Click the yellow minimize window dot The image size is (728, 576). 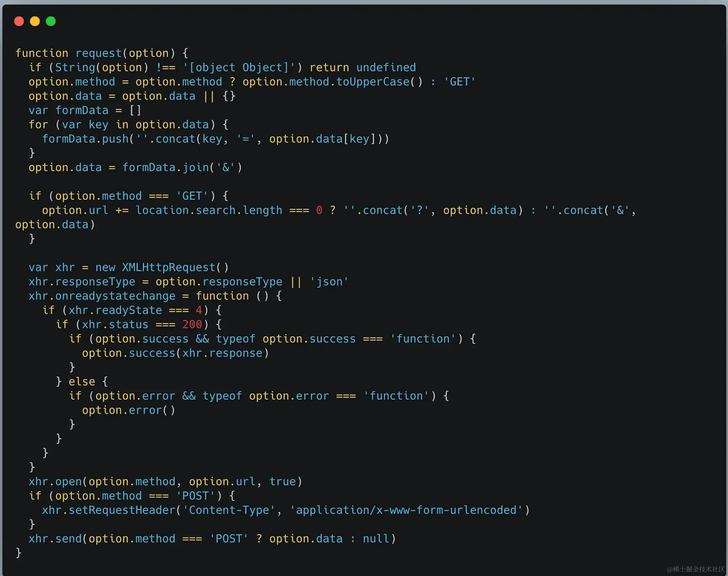point(35,21)
